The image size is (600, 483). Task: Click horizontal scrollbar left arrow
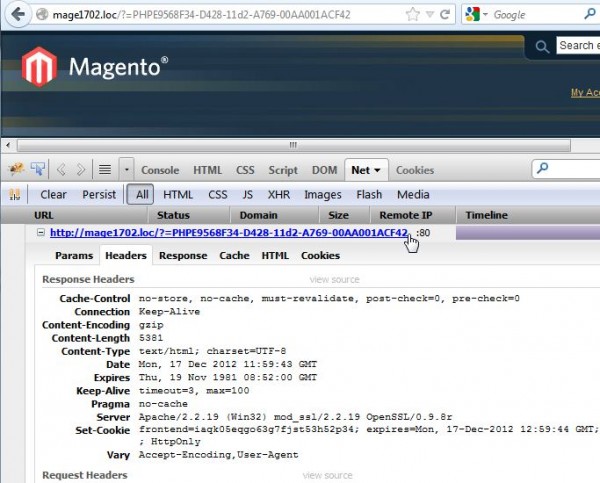pos(8,145)
